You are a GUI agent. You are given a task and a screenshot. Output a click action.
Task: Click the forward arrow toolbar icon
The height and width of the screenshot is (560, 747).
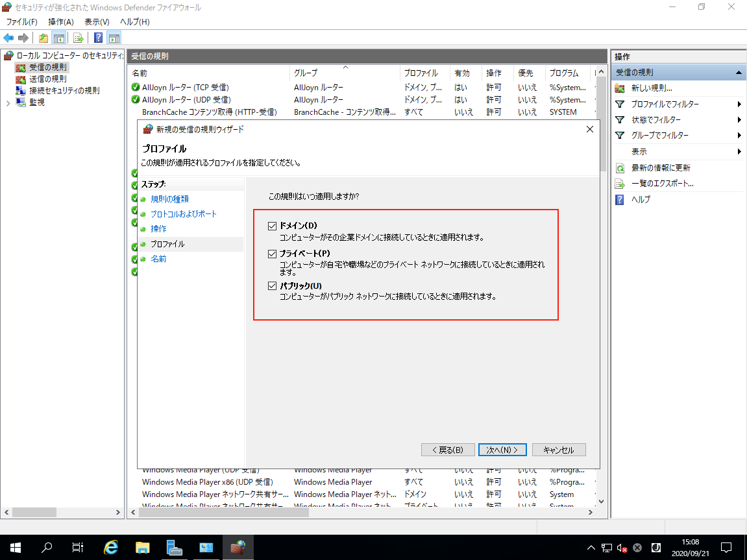(23, 38)
